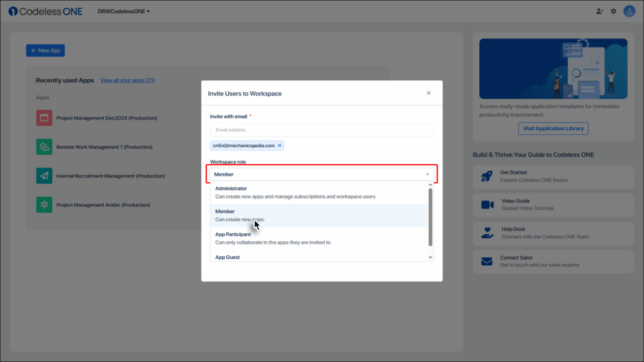644x362 pixels.
Task: Click the Contact Sales envelope icon
Action: coord(487,261)
